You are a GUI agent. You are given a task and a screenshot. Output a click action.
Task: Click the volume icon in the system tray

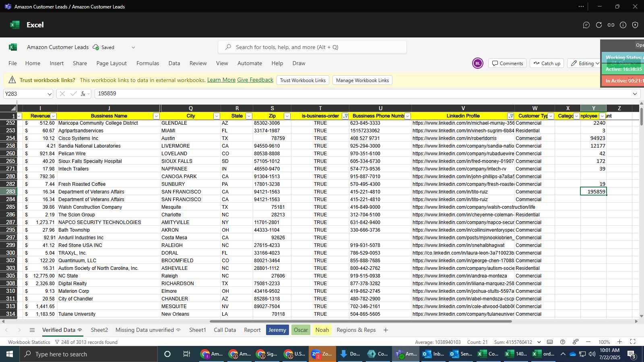(x=592, y=354)
